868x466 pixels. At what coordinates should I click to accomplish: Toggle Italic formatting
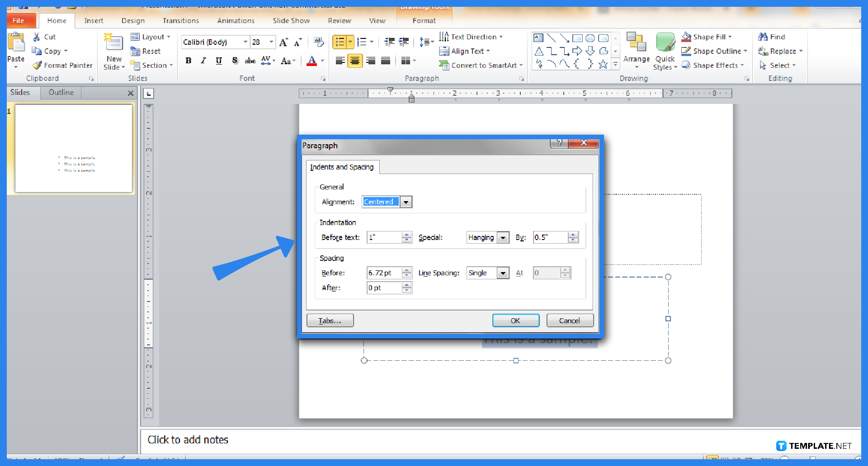203,61
